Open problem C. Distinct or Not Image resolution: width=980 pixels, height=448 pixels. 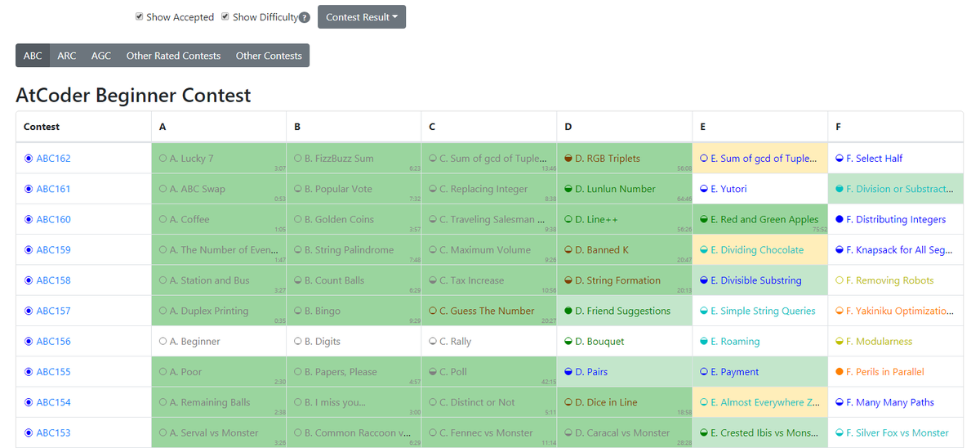[477, 402]
